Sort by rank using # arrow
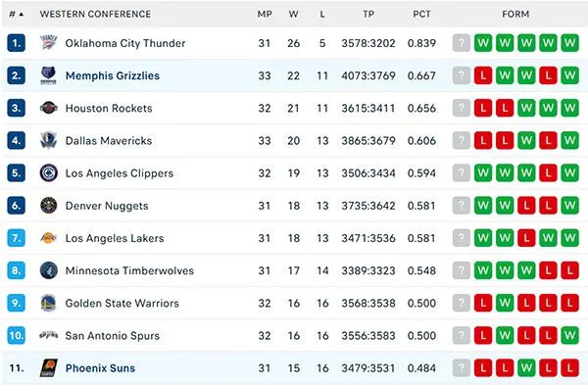This screenshot has height=385, width=588. (17, 15)
